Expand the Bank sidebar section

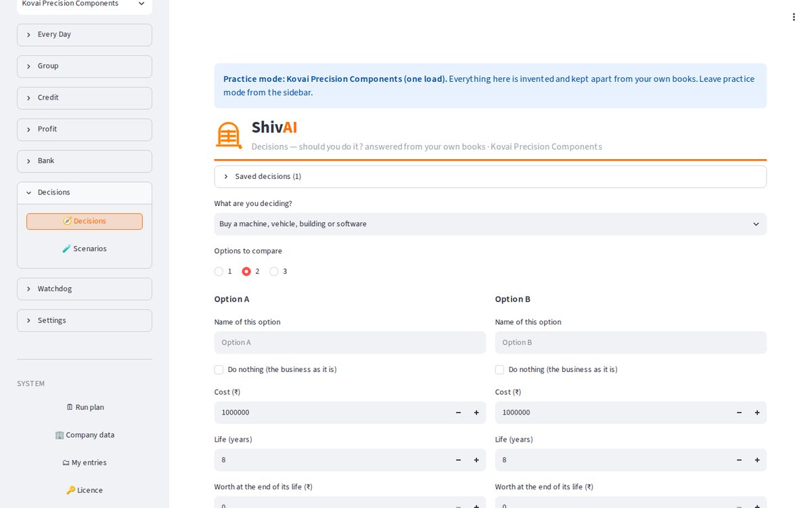[85, 161]
